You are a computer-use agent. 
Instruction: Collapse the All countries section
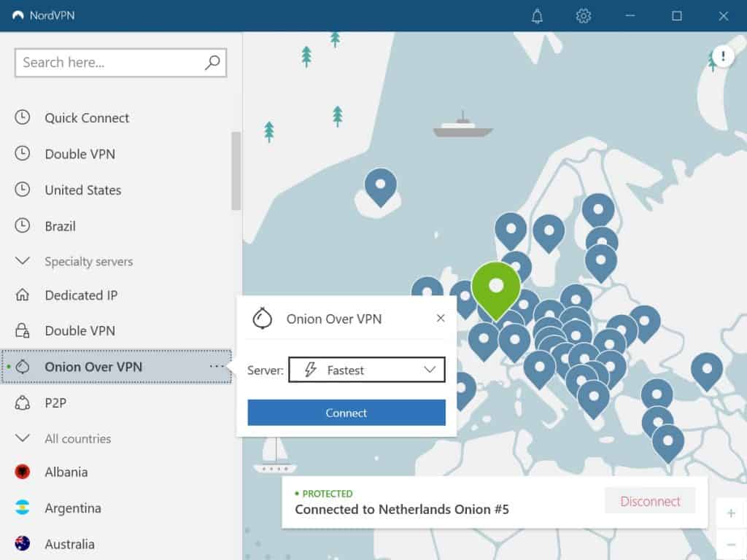23,438
